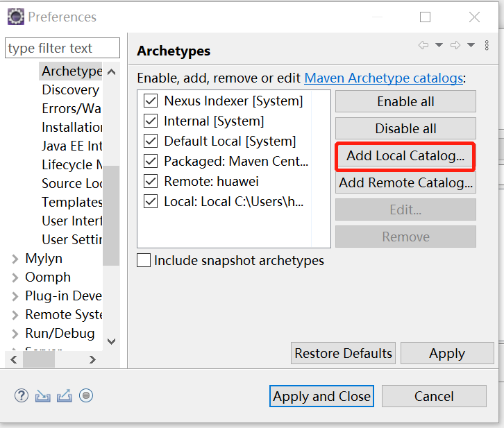Viewport: 504px width, 428px height.
Task: Uncheck Local: Local C:\Users catalog
Action: pos(151,202)
